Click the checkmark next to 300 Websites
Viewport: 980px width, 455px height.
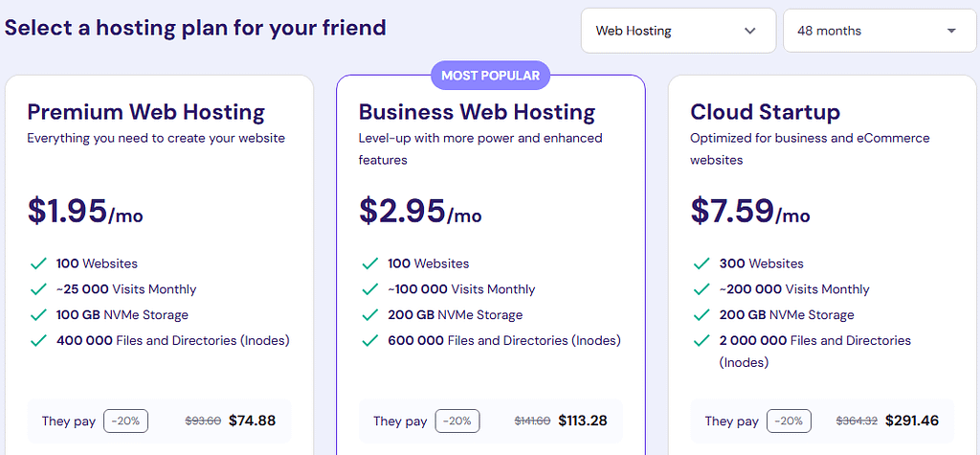pyautogui.click(x=702, y=263)
